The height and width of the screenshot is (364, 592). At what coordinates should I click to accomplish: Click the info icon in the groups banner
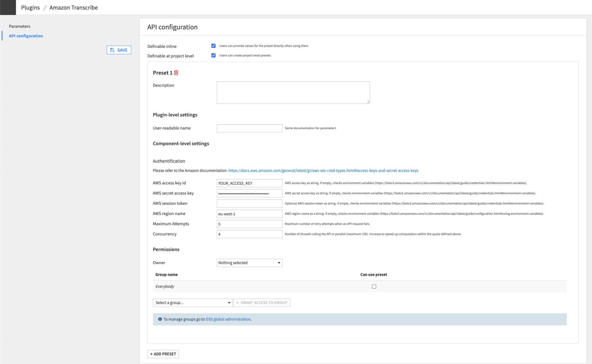coord(160,319)
